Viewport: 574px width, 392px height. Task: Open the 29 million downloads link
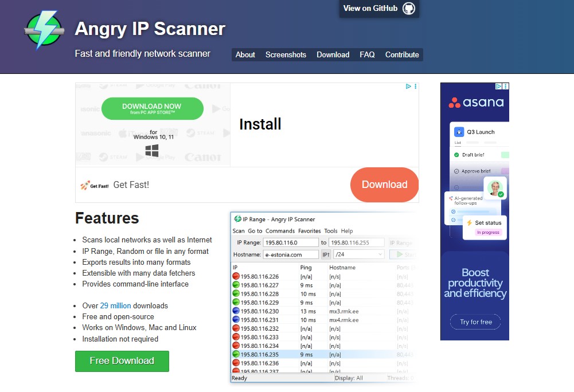pos(115,305)
